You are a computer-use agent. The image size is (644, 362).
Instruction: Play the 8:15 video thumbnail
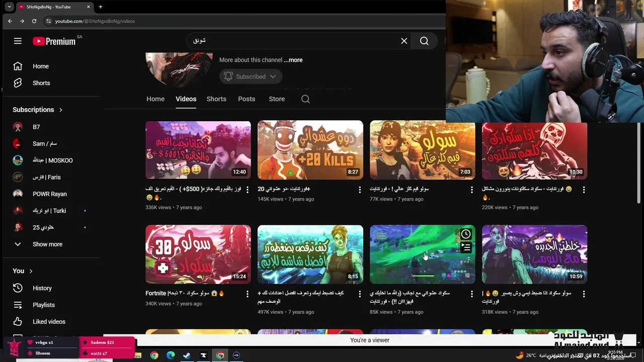coord(310,254)
